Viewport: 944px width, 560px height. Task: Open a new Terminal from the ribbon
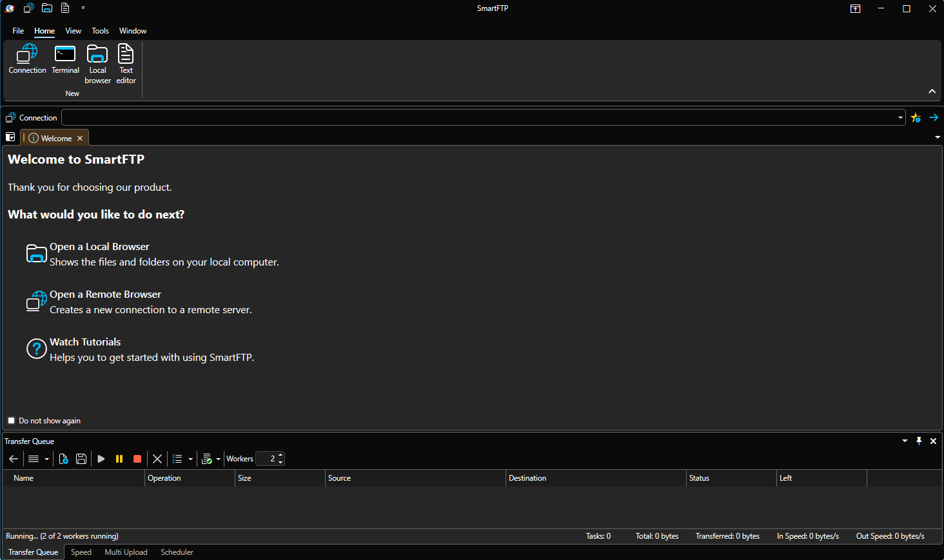65,59
